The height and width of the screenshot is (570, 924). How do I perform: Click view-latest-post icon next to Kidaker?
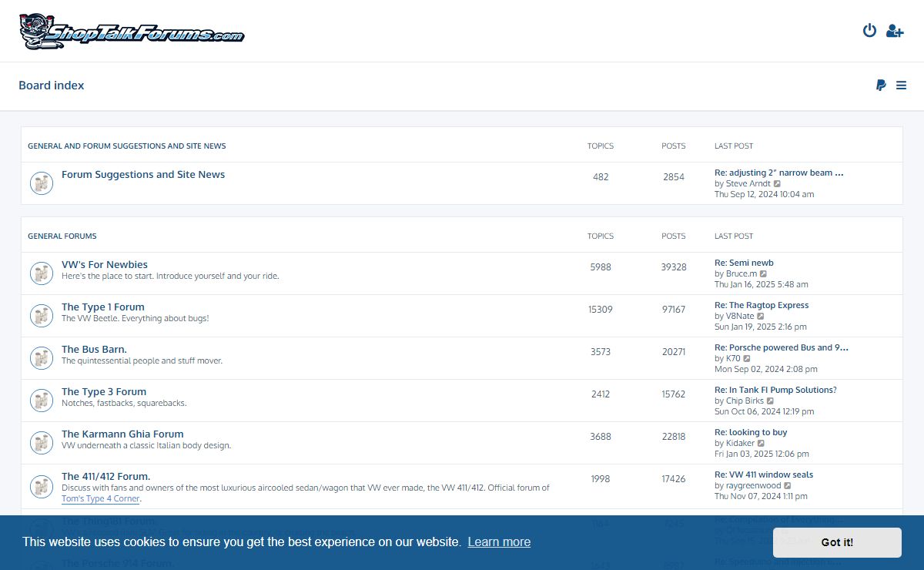click(x=762, y=444)
